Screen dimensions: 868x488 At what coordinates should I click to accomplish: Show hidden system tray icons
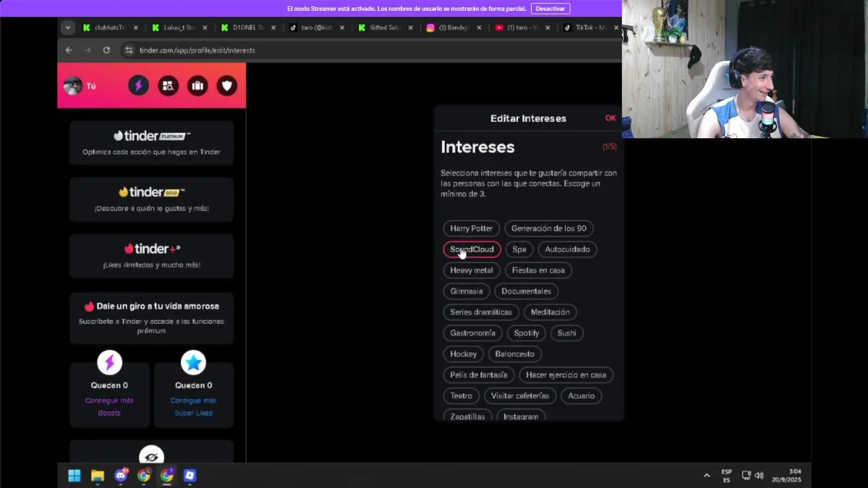coord(707,476)
